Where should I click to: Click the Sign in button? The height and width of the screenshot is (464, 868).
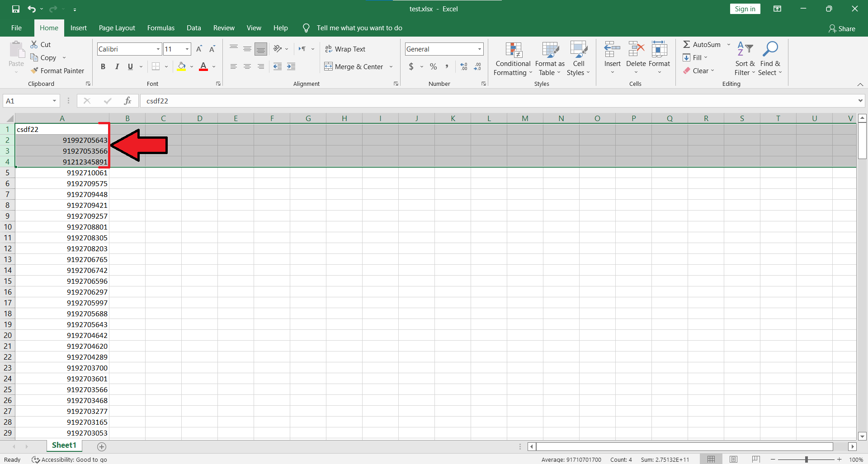(745, 9)
